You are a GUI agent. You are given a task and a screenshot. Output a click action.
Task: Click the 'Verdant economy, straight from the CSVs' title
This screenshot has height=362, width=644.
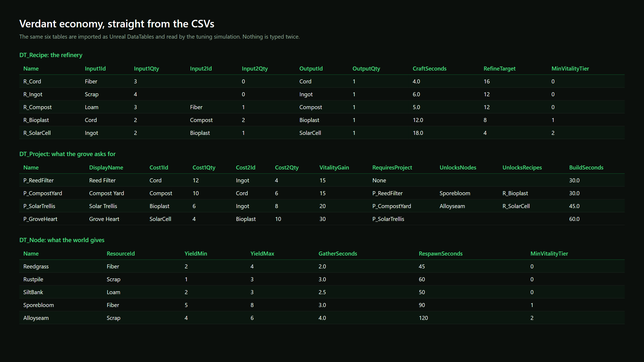[117, 24]
